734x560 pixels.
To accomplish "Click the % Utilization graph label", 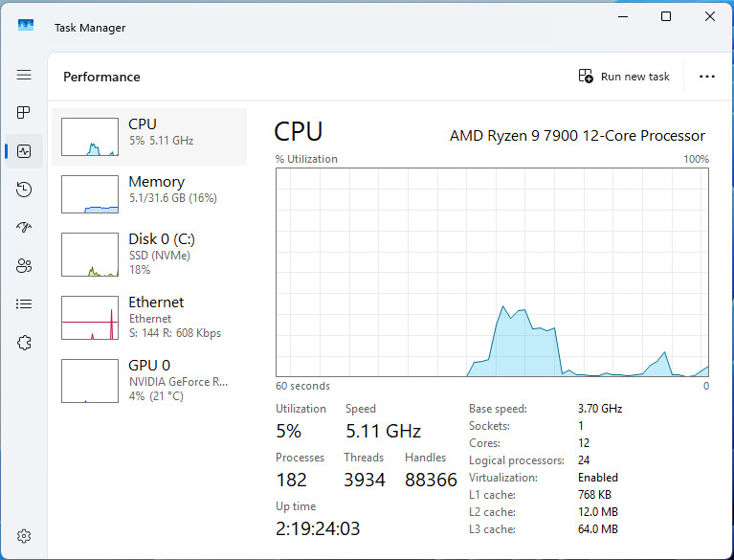I will coord(306,159).
